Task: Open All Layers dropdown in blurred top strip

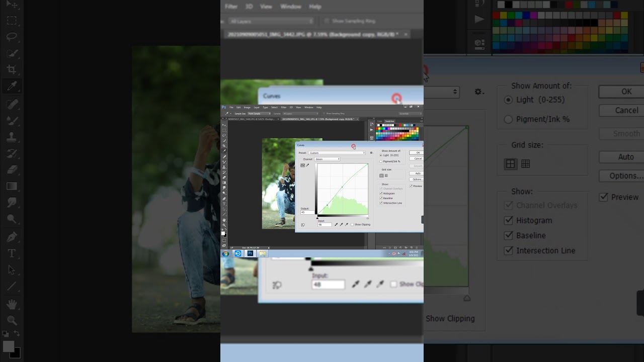Action: tap(271, 21)
